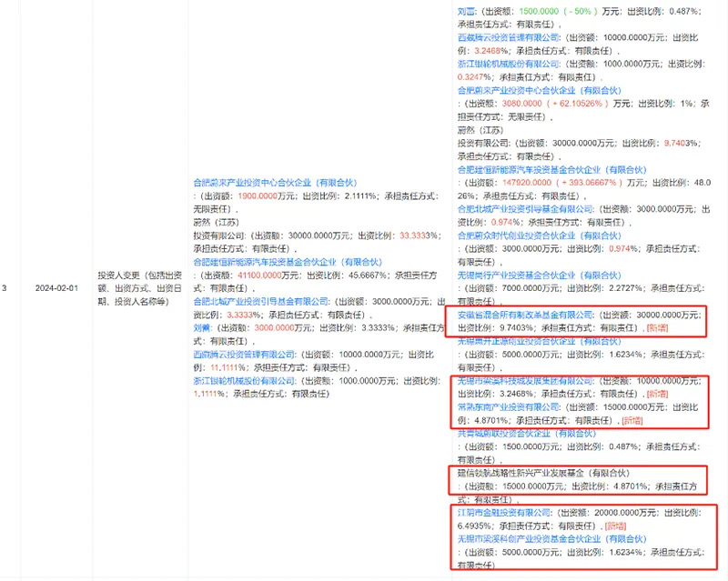728x581 pixels.
Task: Open 合肥建恒新能源汽车投资基金 link with 41100.0000万元
Action: [x=288, y=262]
